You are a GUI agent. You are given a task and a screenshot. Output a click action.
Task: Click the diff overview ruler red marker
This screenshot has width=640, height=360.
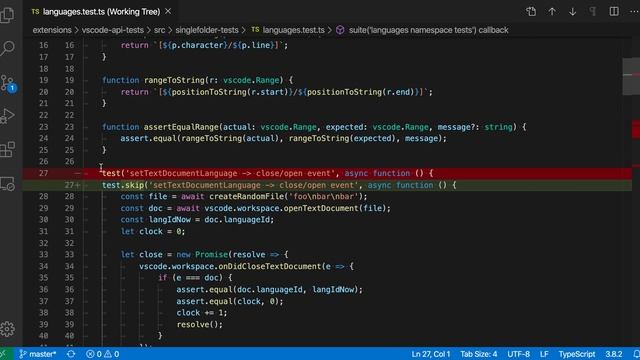tap(636, 129)
